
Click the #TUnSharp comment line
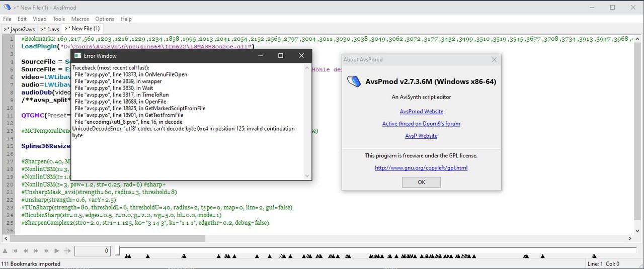[157, 207]
